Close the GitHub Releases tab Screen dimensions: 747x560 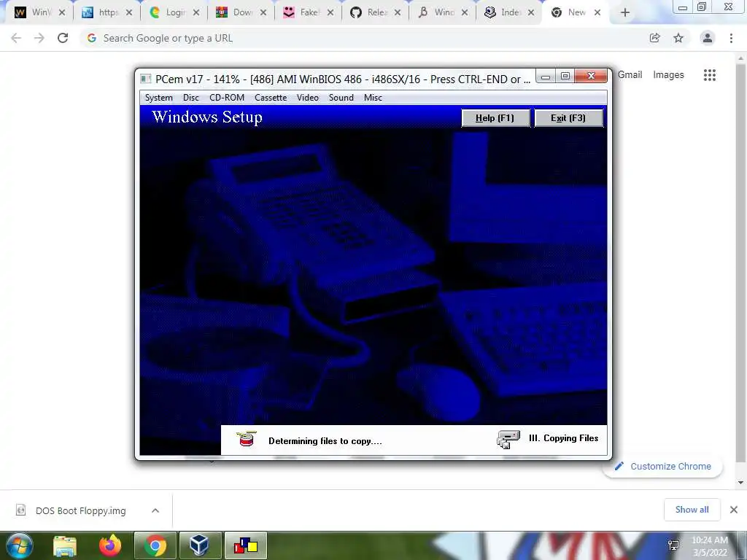(x=398, y=13)
